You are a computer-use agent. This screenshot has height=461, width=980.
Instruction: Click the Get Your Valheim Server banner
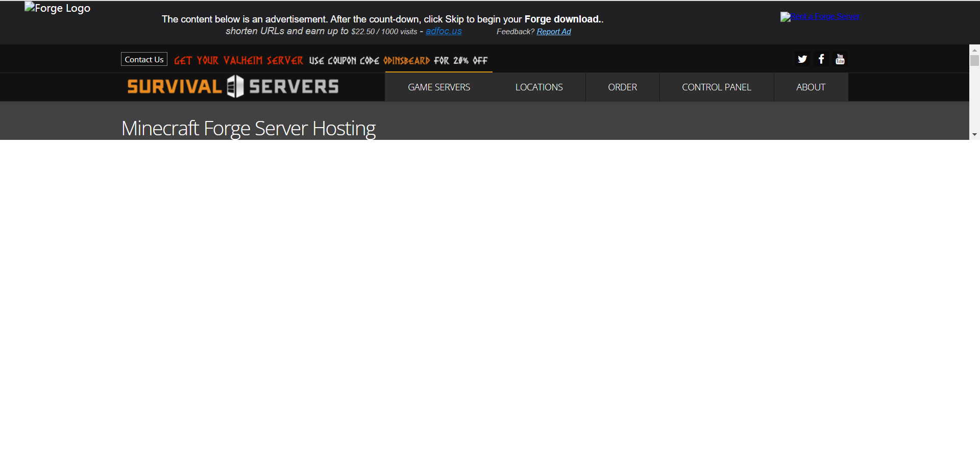238,61
